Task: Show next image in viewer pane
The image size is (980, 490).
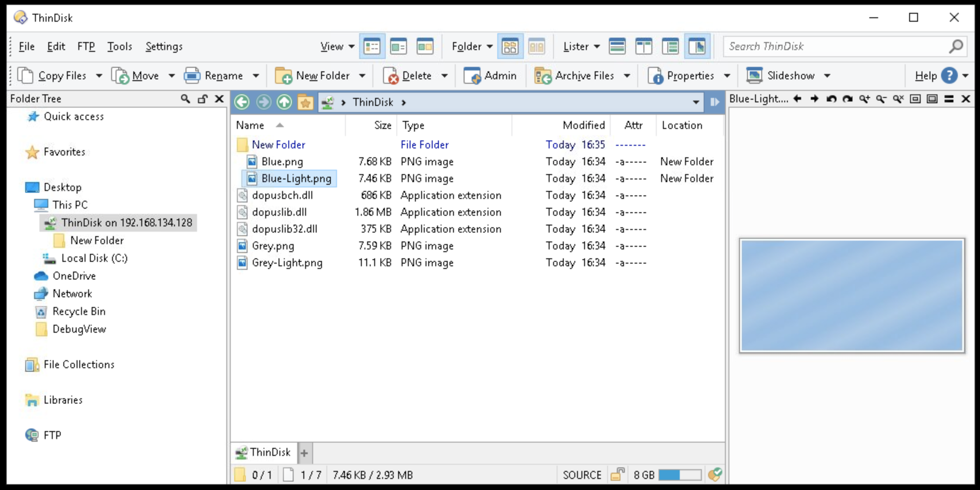Action: coord(814,99)
